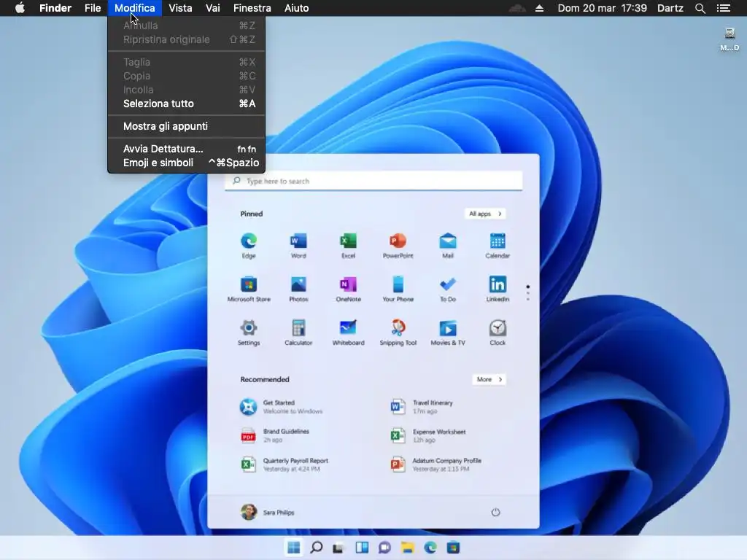This screenshot has width=747, height=560.
Task: Choose Emoji e simboli
Action: click(x=186, y=163)
